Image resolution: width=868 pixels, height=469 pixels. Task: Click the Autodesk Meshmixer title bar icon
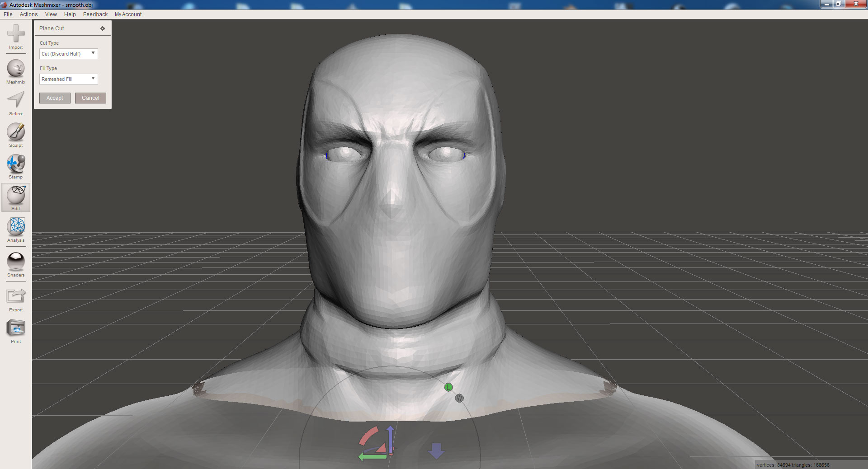(4, 5)
